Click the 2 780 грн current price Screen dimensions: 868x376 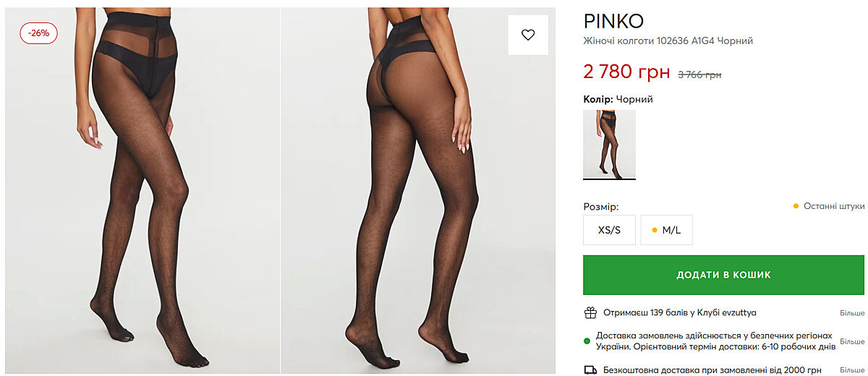pos(626,72)
